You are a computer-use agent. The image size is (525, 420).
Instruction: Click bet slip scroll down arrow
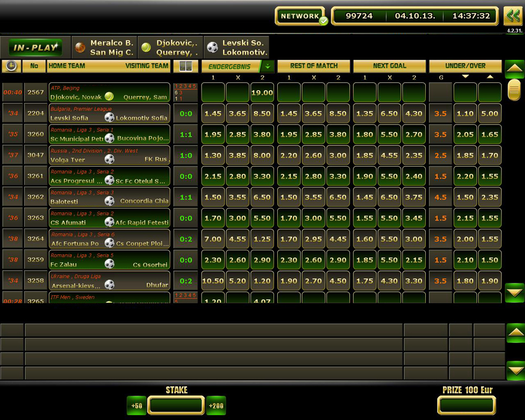coord(516,371)
